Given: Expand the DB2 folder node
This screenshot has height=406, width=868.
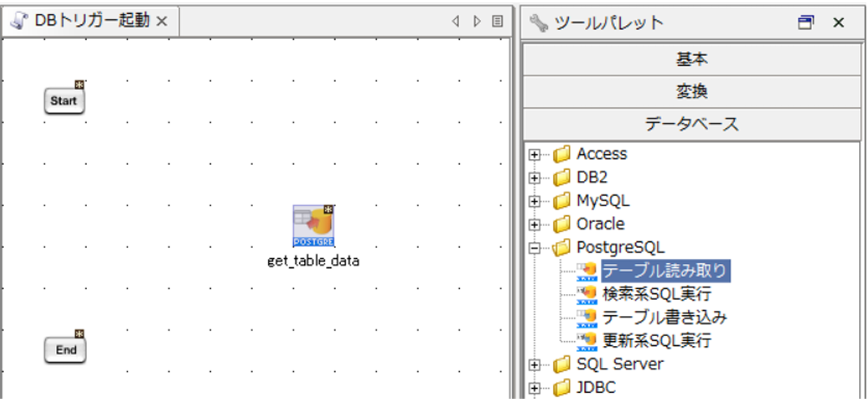Looking at the screenshot, I should pos(535,179).
